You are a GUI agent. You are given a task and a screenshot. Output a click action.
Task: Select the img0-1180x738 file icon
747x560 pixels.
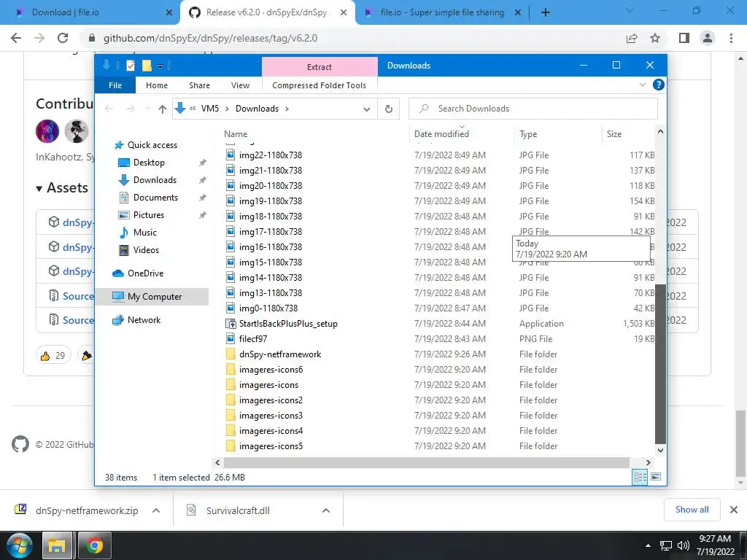[231, 308]
